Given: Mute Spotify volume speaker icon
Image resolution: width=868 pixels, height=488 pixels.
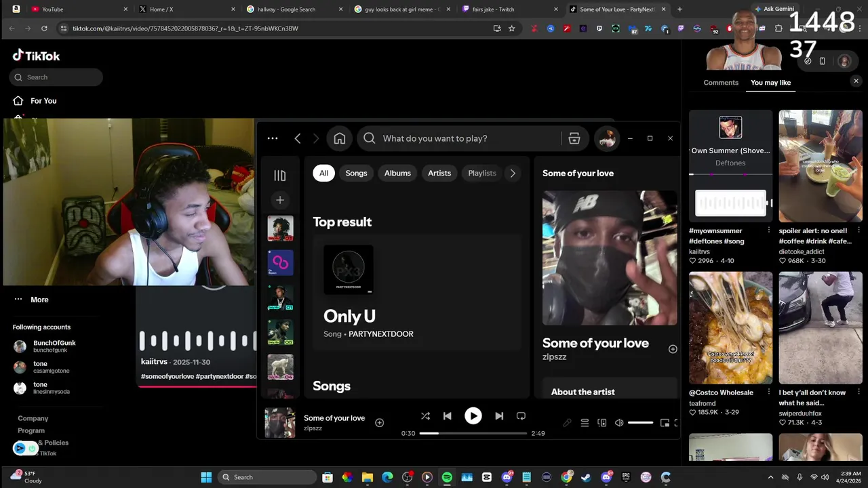Looking at the screenshot, I should click(619, 423).
